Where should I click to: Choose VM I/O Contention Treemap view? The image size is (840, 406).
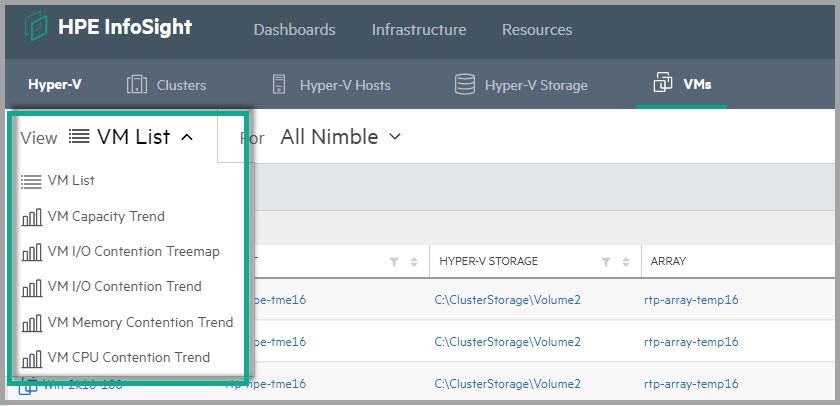134,251
